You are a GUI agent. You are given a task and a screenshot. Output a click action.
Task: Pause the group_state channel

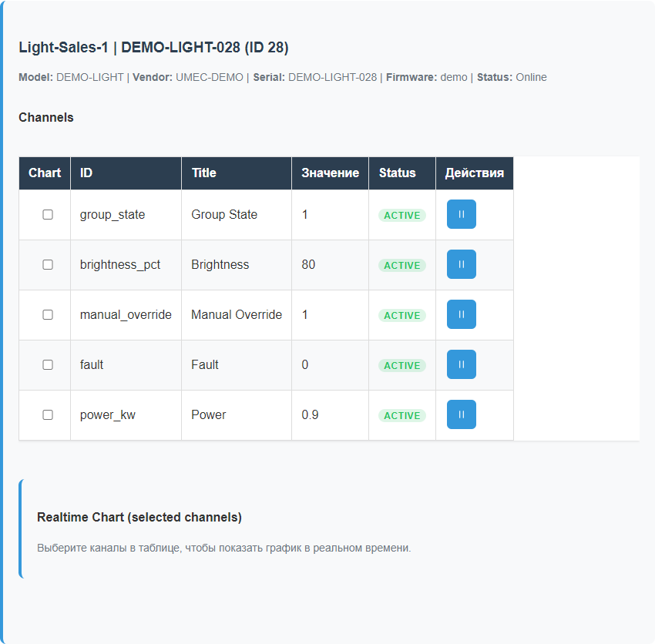pos(461,214)
